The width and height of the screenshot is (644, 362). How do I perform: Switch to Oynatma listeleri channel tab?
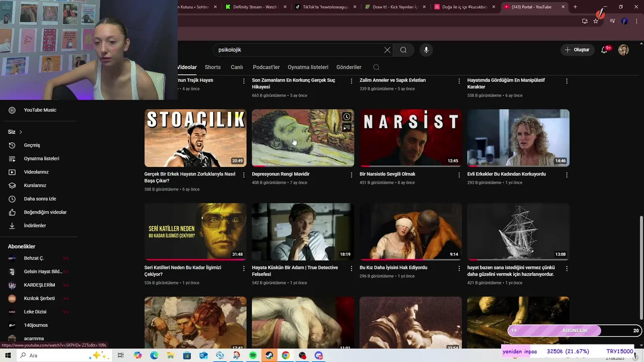coord(308,67)
